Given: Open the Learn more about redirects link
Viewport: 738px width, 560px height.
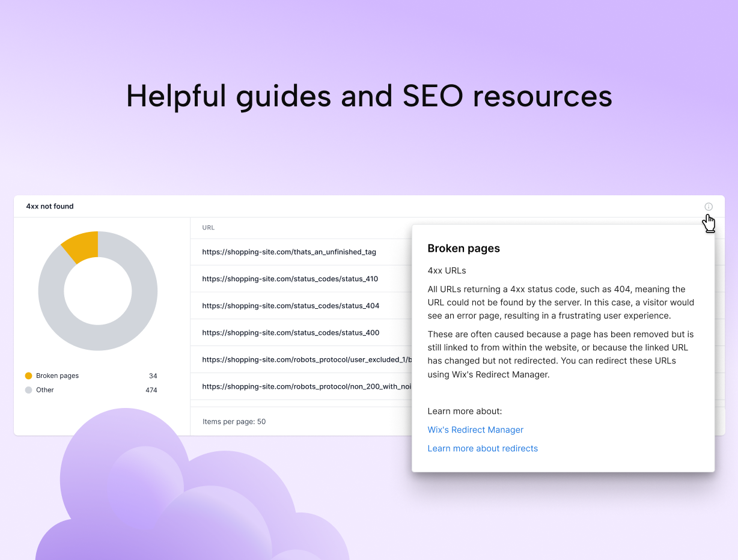Looking at the screenshot, I should tap(483, 448).
